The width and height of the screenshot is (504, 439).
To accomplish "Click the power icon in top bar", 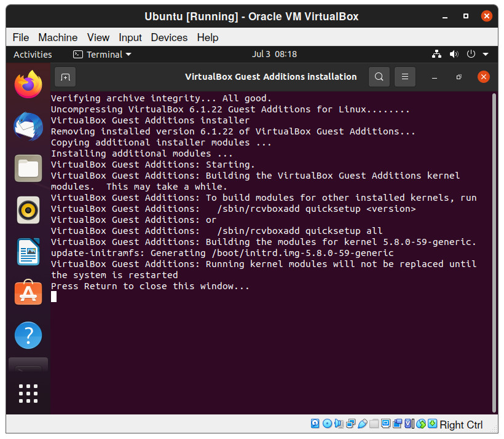I will point(471,54).
